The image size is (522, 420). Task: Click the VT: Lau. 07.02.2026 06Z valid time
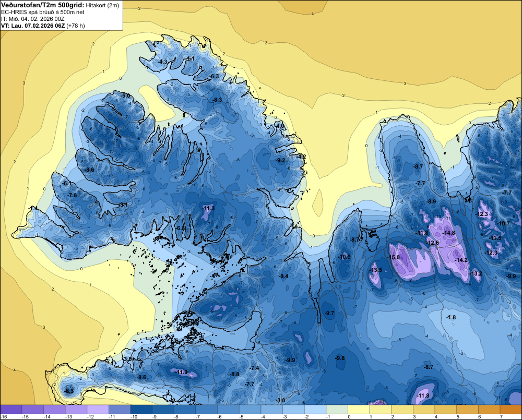point(32,26)
